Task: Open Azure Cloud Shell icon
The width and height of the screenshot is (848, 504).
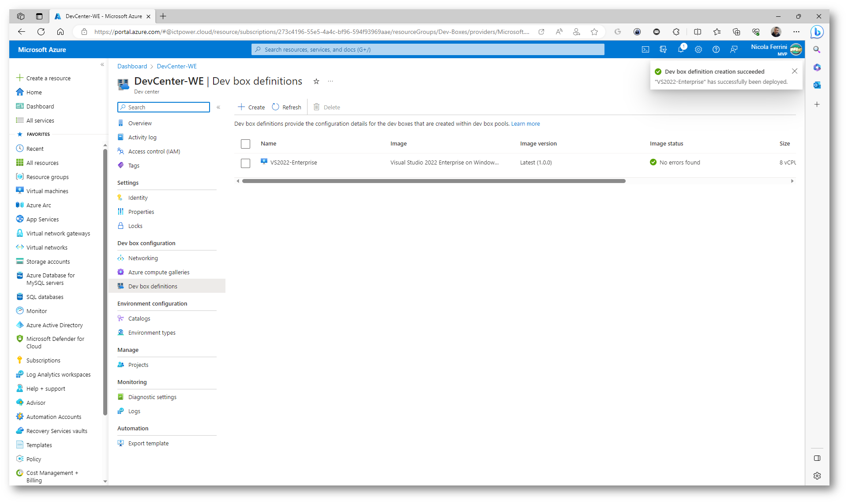Action: tap(645, 49)
